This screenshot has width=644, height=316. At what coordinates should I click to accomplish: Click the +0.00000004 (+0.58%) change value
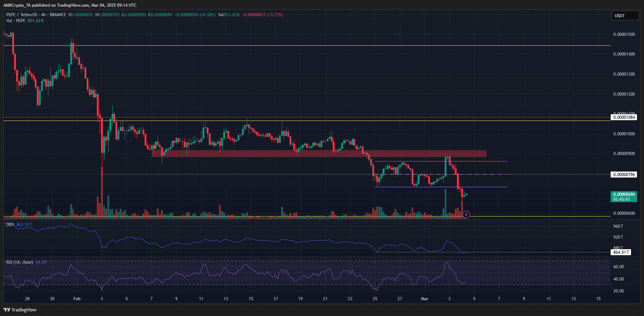pyautogui.click(x=195, y=15)
